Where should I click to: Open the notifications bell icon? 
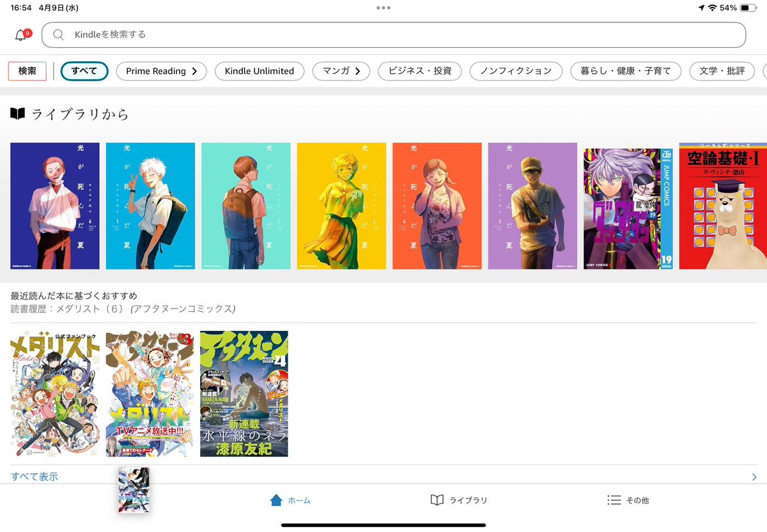click(22, 34)
